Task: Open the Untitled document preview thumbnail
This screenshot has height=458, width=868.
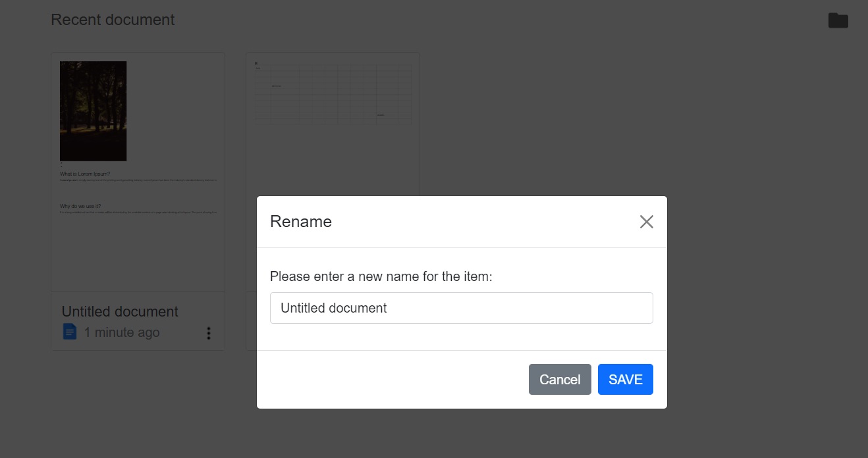Action: (138, 172)
